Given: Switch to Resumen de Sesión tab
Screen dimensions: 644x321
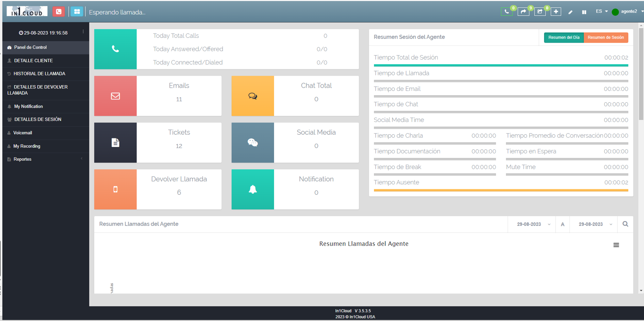Looking at the screenshot, I should coord(606,37).
